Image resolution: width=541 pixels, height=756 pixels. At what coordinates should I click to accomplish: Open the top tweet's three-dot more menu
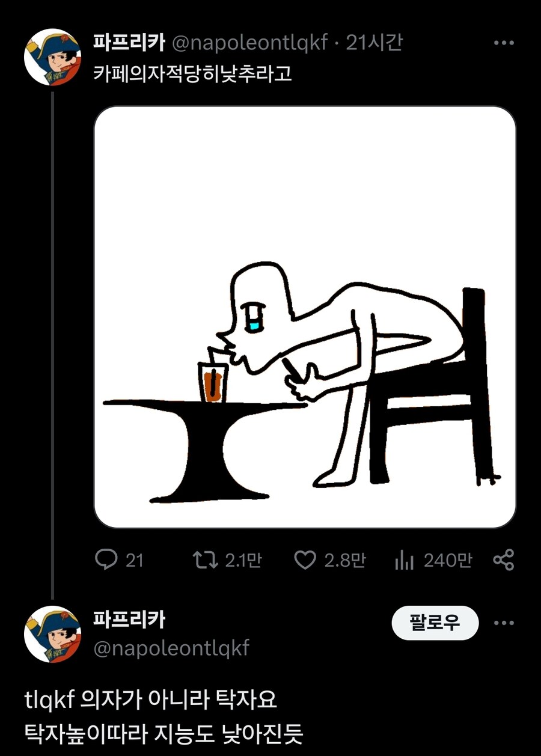click(503, 43)
